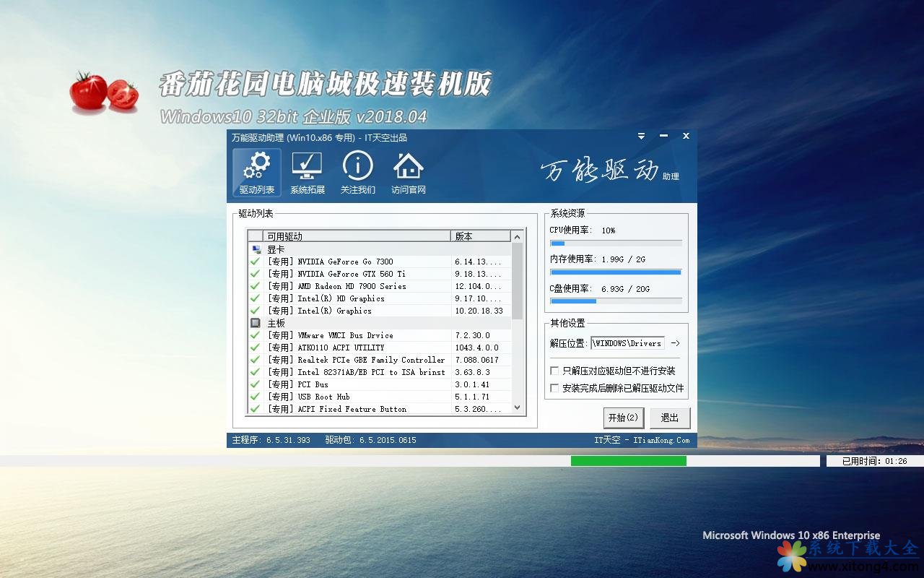Open the 访问官网 house icon
This screenshot has width=924, height=578.
click(409, 173)
